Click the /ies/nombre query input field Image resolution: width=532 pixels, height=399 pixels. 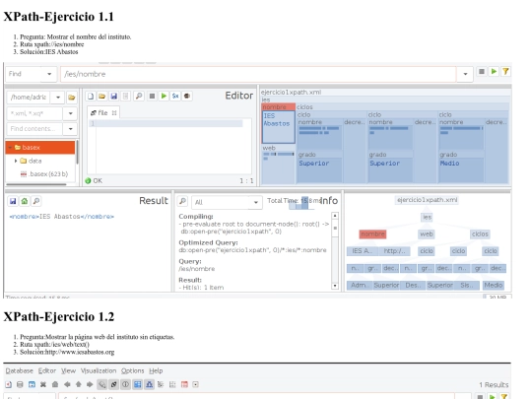tap(258, 74)
